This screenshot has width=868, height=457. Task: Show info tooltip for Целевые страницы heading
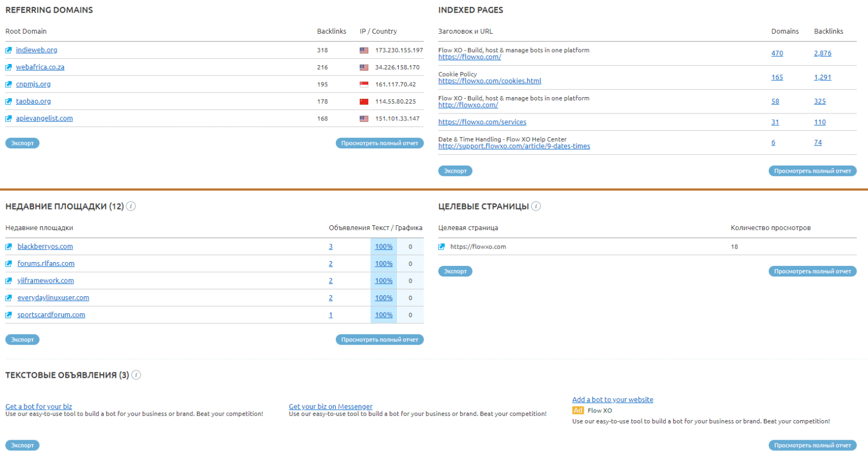[x=536, y=206]
